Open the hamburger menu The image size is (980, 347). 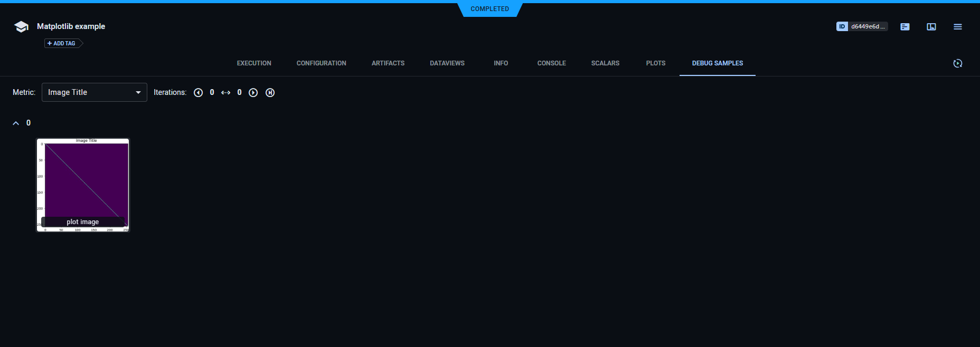tap(958, 26)
